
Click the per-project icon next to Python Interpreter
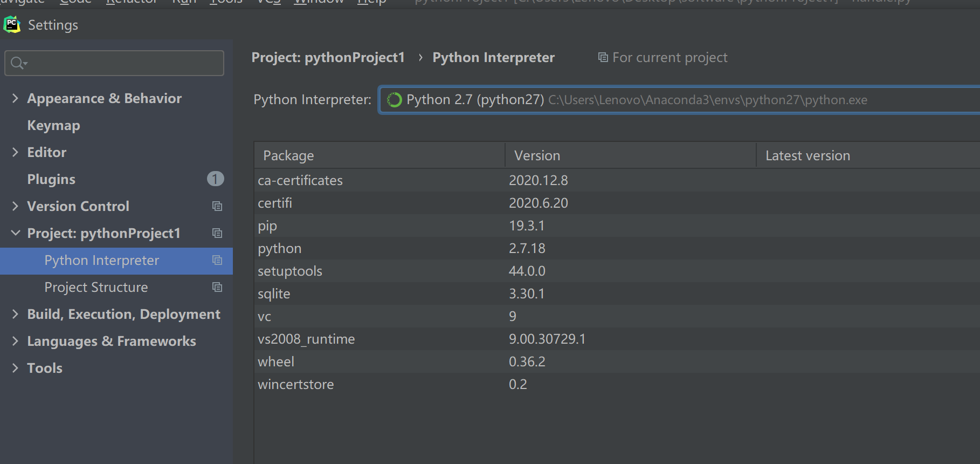click(217, 260)
